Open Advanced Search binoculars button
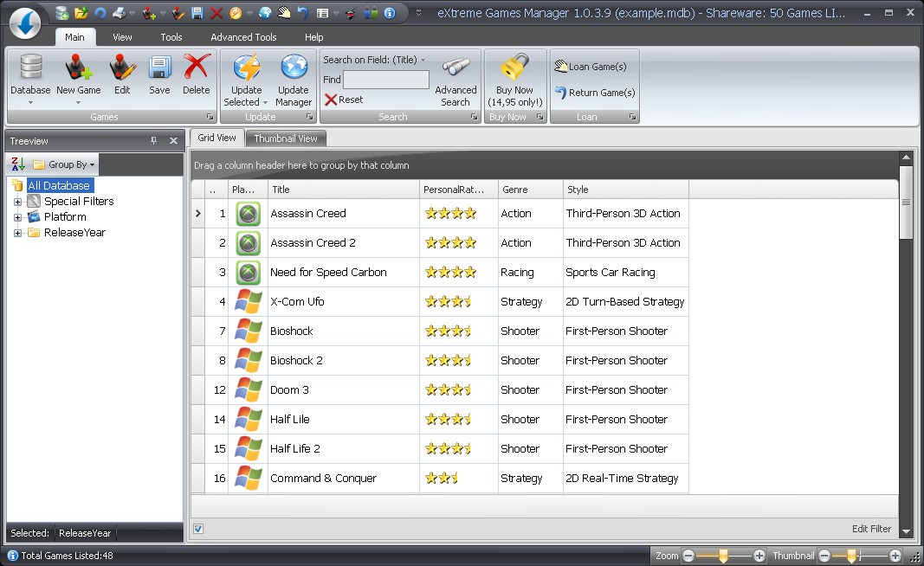The width and height of the screenshot is (924, 566). click(456, 80)
